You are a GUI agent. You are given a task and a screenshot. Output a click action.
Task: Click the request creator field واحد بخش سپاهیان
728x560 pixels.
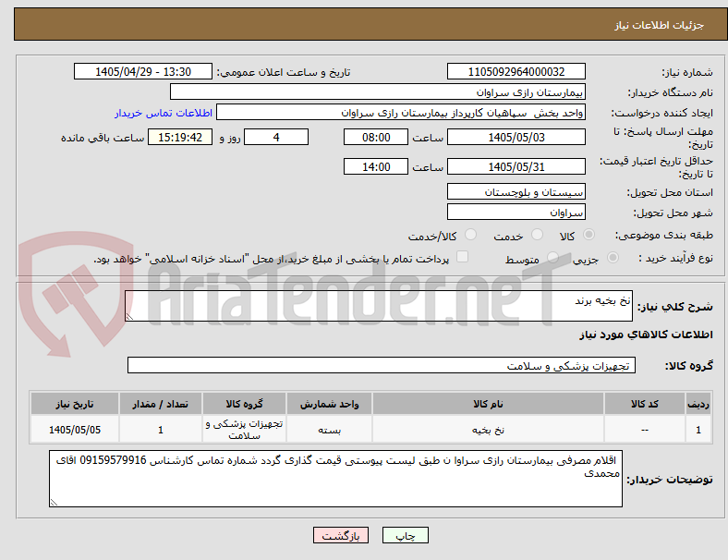pos(401,113)
